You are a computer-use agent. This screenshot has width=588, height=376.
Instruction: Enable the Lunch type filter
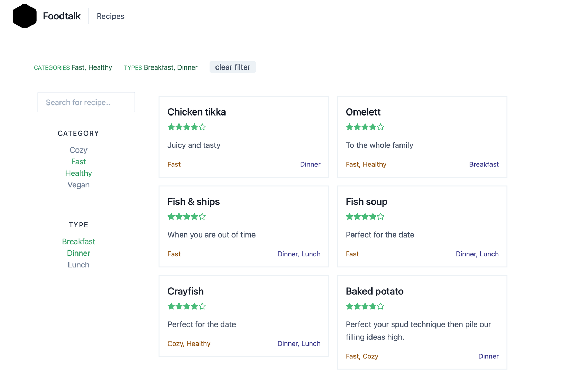(x=79, y=265)
